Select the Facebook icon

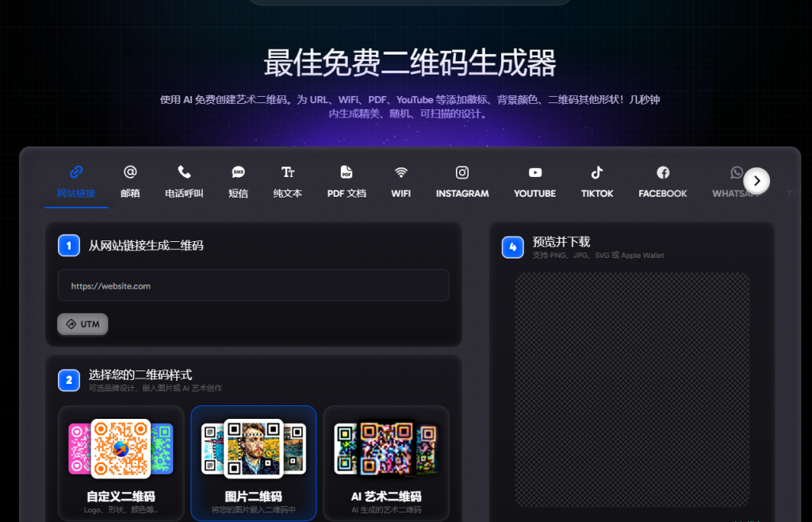pos(662,181)
